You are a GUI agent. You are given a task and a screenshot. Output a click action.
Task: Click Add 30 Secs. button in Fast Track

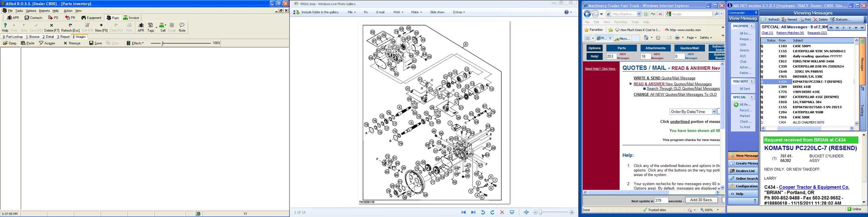point(701,200)
